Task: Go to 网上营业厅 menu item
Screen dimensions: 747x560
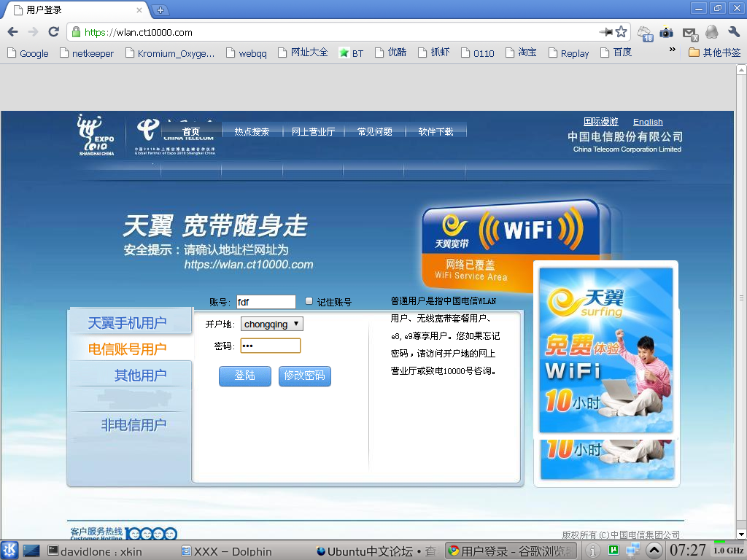Action: [x=313, y=131]
